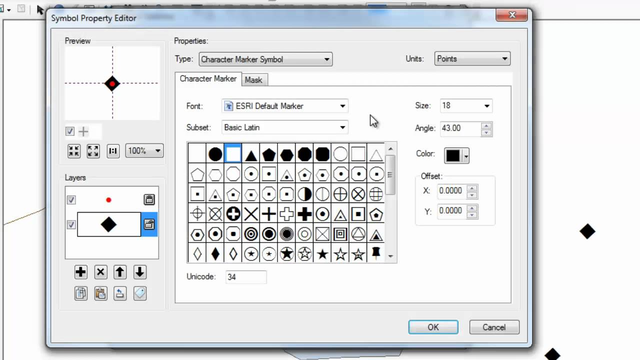Image resolution: width=640 pixels, height=360 pixels.
Task: Select the red dot layer thumbnail
Action: tap(109, 200)
